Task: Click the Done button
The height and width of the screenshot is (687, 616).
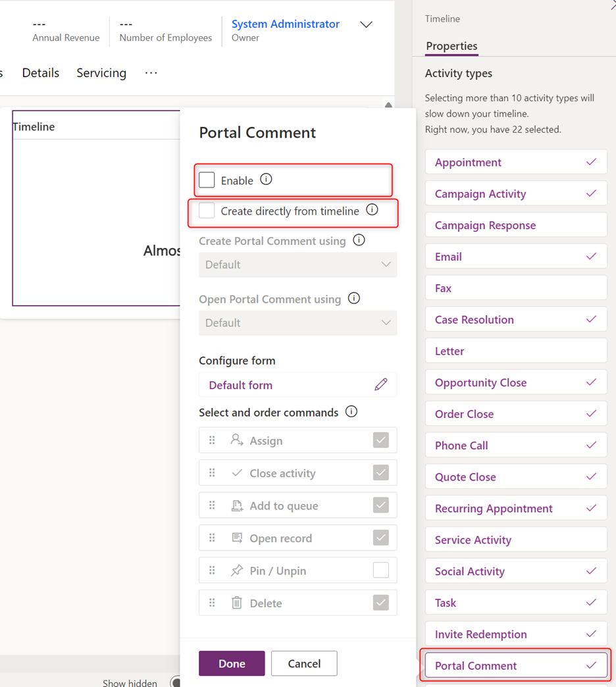Action: pos(232,663)
